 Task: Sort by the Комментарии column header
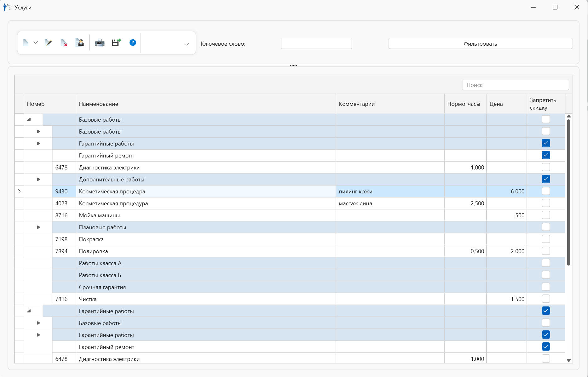coord(390,104)
